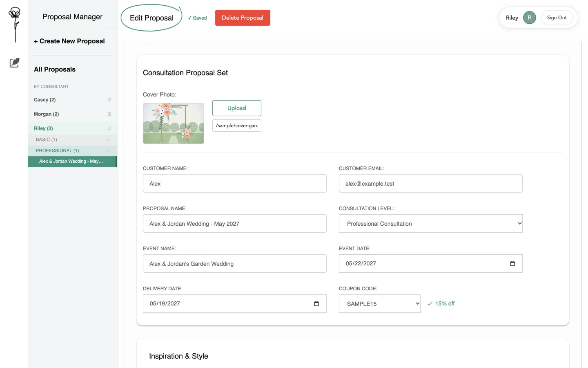
Task: Click the Delivery Date field value
Action: click(165, 304)
